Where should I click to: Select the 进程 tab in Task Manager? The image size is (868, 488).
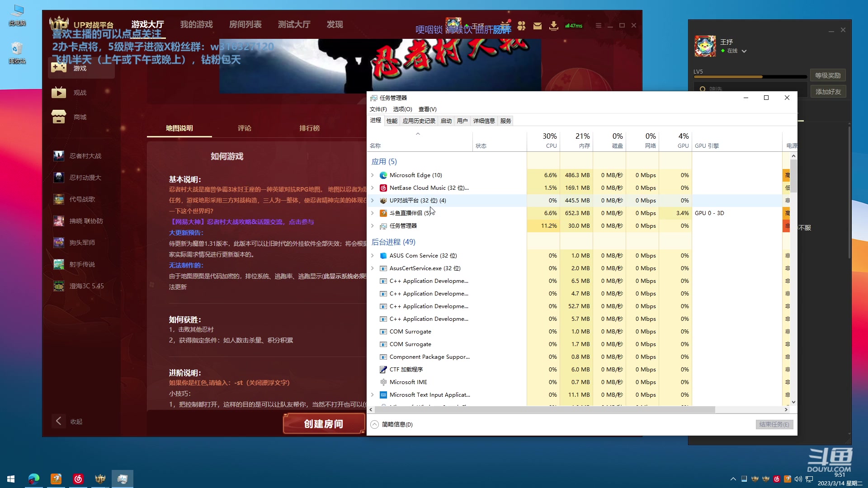click(x=375, y=120)
